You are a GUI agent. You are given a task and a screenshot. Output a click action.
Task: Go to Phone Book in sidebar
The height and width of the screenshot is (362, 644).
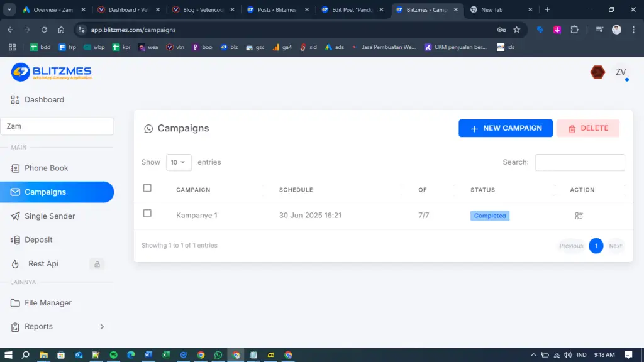pos(46,168)
